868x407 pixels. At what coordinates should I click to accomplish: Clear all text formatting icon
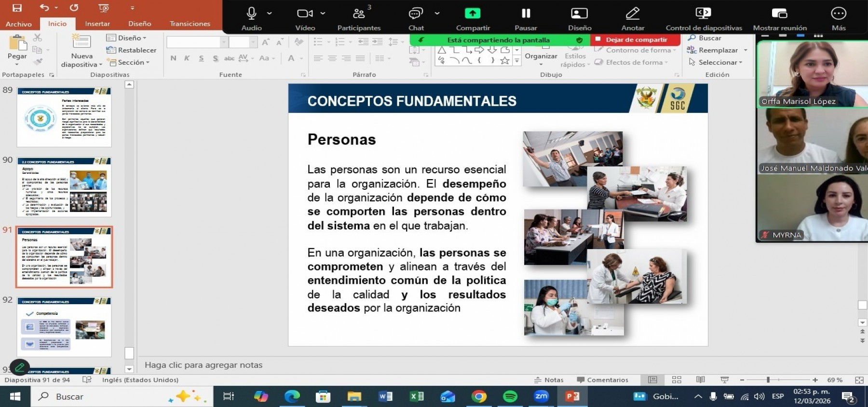pyautogui.click(x=298, y=42)
